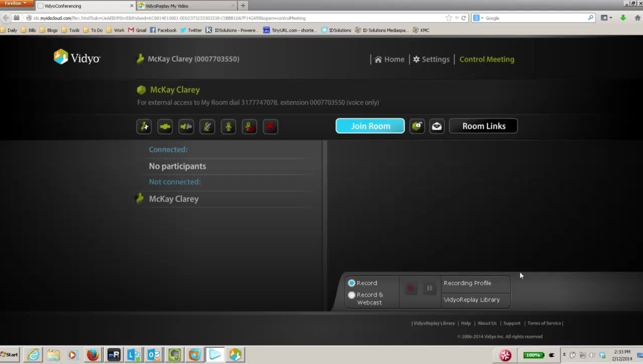The width and height of the screenshot is (643, 364).
Task: Click the connect all participants icon
Action: [x=165, y=127]
